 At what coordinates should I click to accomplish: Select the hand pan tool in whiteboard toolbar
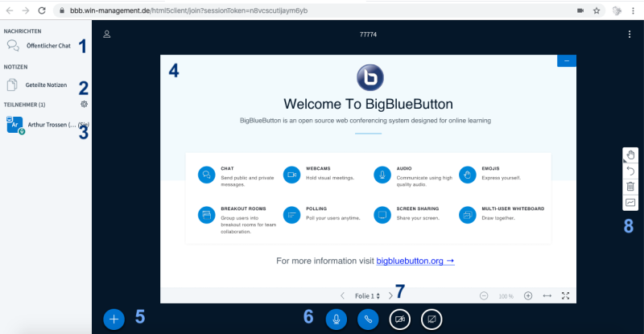click(630, 155)
